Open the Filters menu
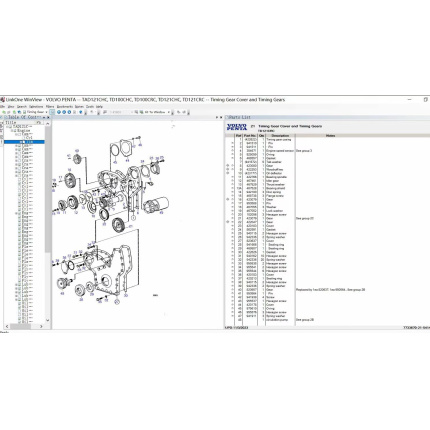This screenshot has width=430, height=430. tap(50, 107)
